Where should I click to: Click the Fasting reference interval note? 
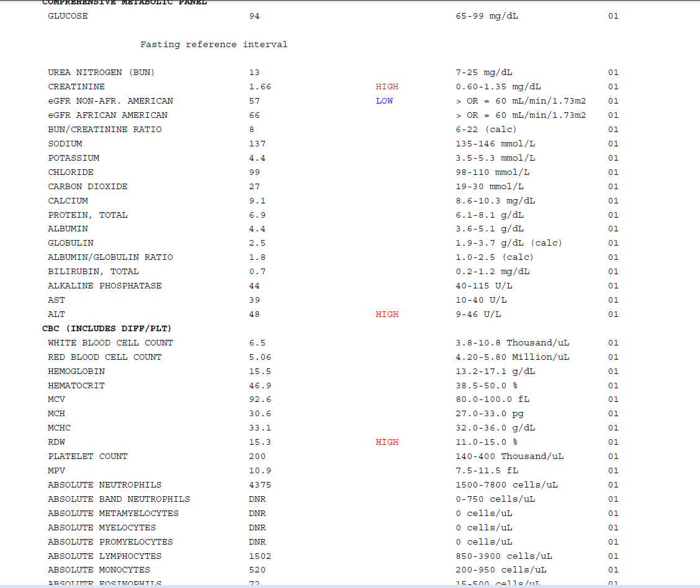coord(213,45)
